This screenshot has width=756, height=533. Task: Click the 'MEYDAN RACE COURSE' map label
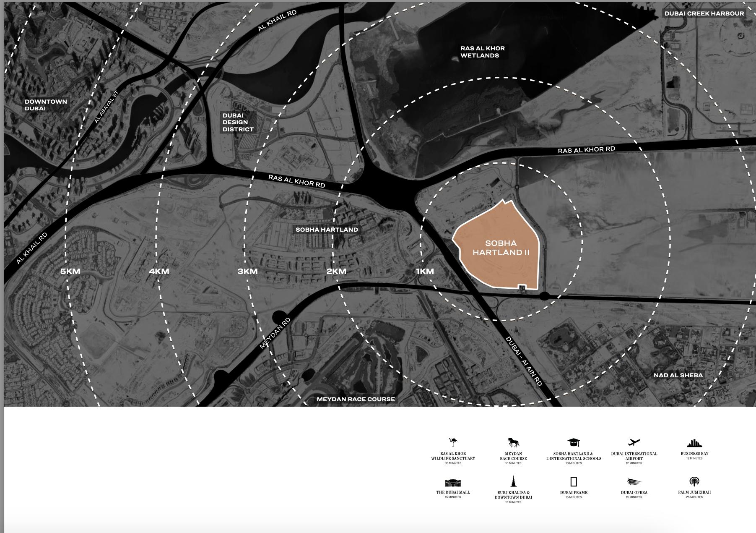click(x=356, y=399)
